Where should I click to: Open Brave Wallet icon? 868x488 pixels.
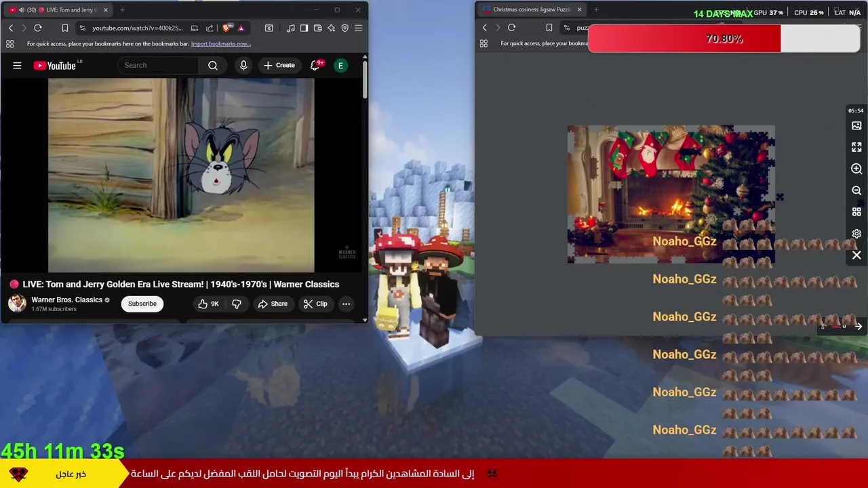[317, 28]
